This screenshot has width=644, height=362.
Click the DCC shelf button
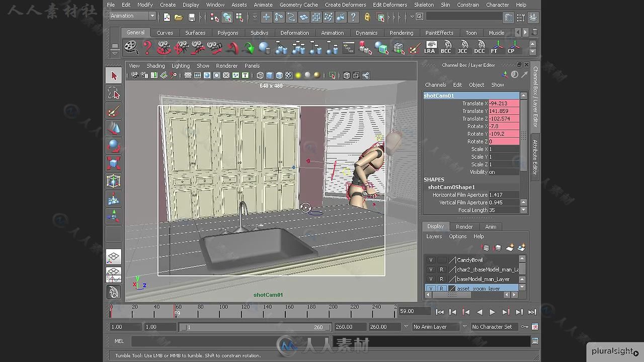[x=479, y=48]
